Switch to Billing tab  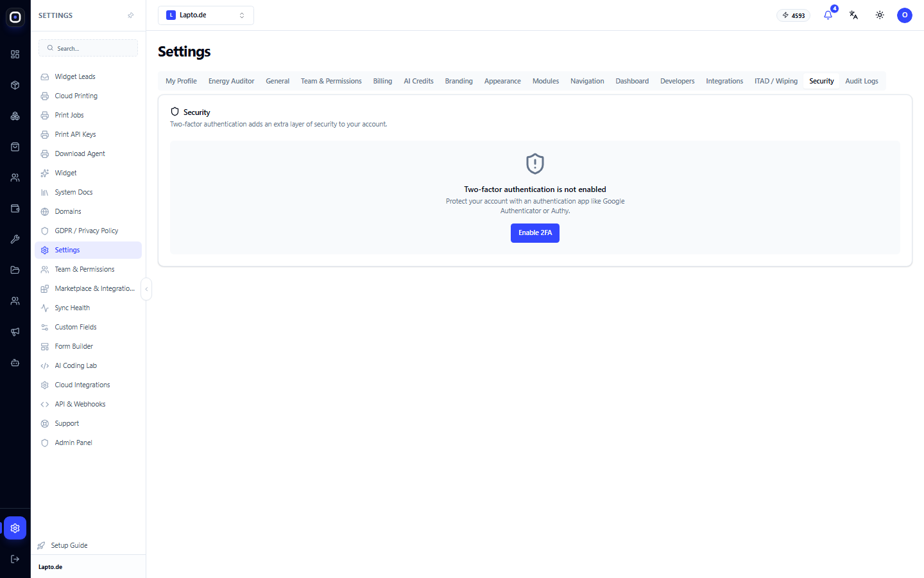coord(382,81)
